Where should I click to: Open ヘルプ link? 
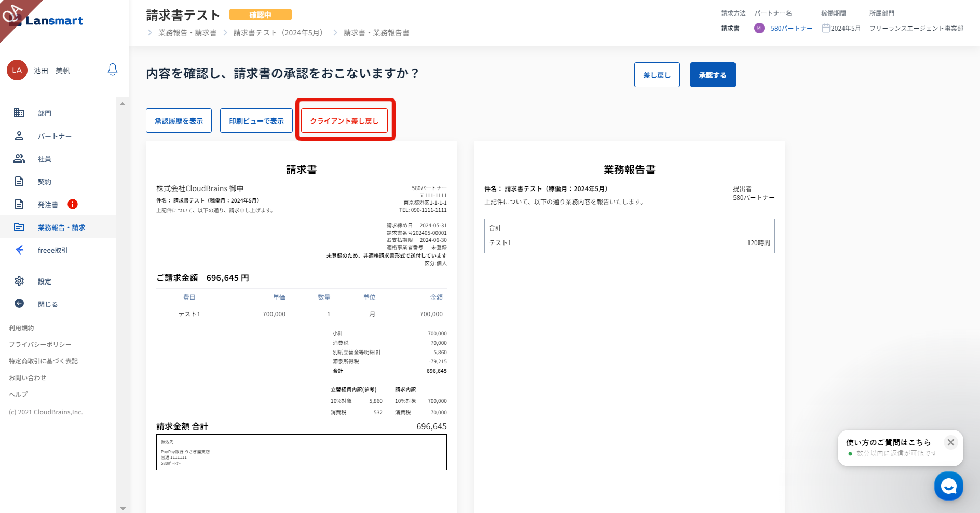click(x=18, y=395)
